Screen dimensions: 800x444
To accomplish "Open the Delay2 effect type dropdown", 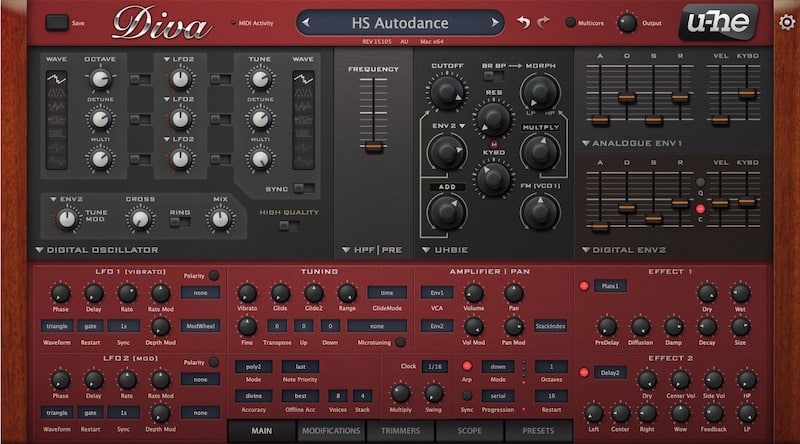I will [x=610, y=373].
